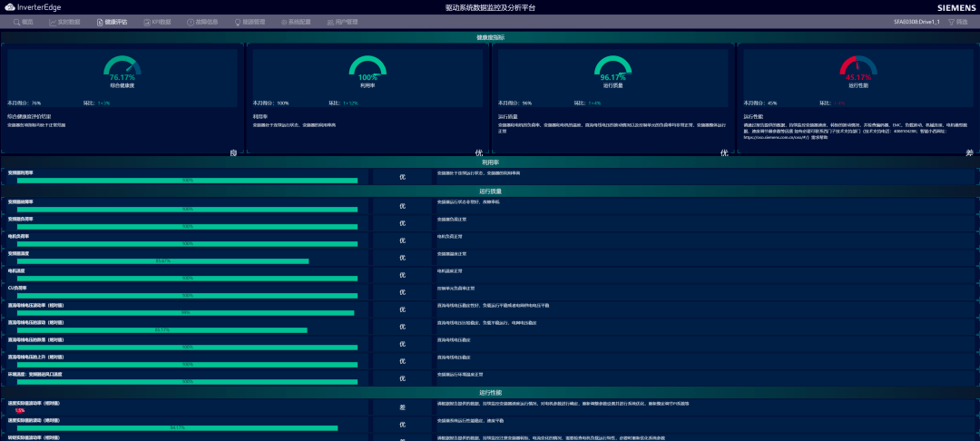This screenshot has height=441, width=980.
Task: Switch to the 系统配置 tab
Action: 296,22
